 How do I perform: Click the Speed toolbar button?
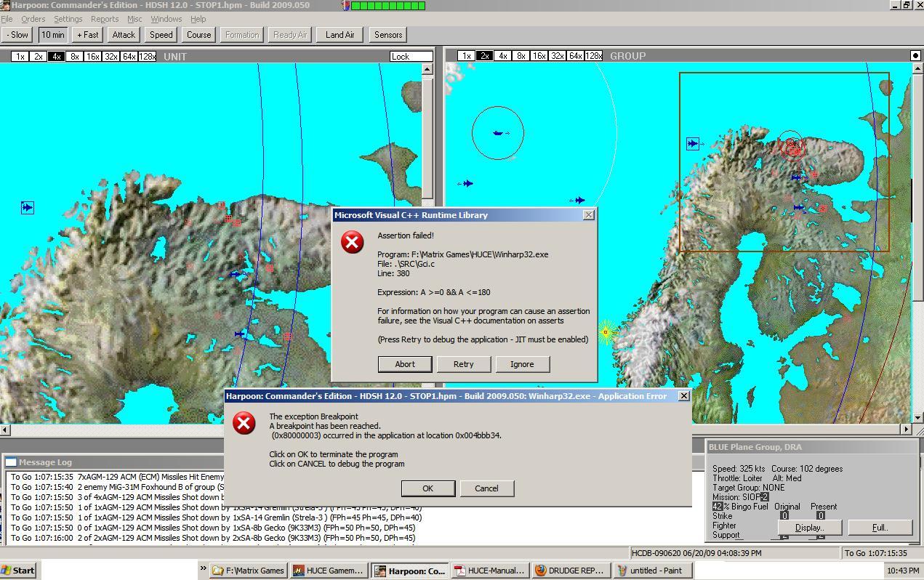tap(161, 34)
